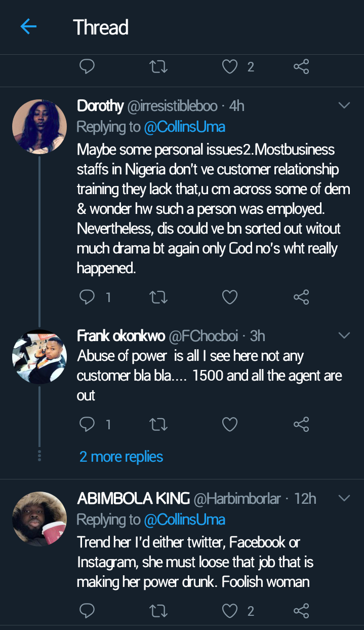The height and width of the screenshot is (630, 364).
Task: Open options chevron on Frank okonkwo's tweet
Action: click(x=344, y=336)
